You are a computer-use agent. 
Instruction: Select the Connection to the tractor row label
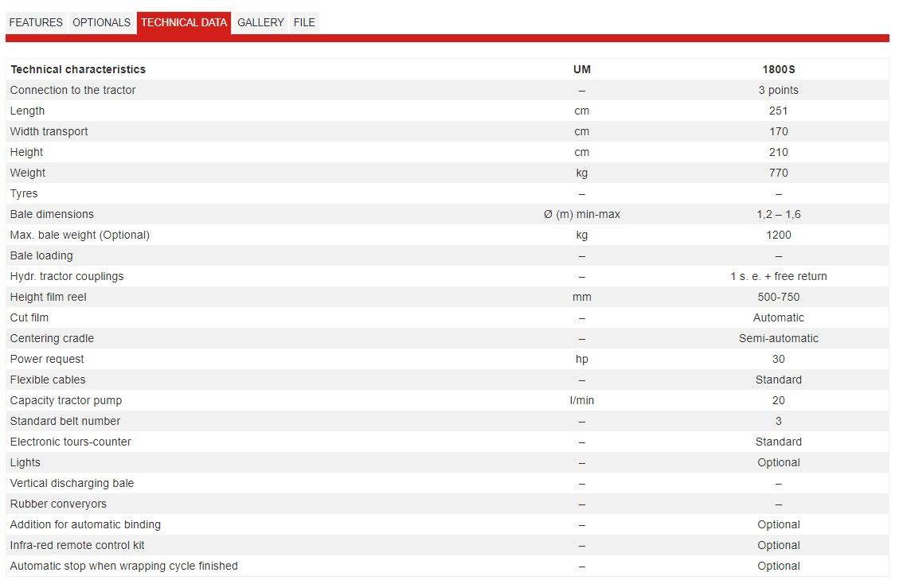point(72,90)
